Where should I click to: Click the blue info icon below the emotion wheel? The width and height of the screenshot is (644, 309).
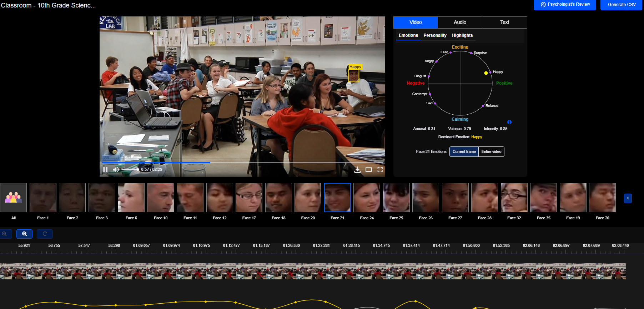click(509, 122)
